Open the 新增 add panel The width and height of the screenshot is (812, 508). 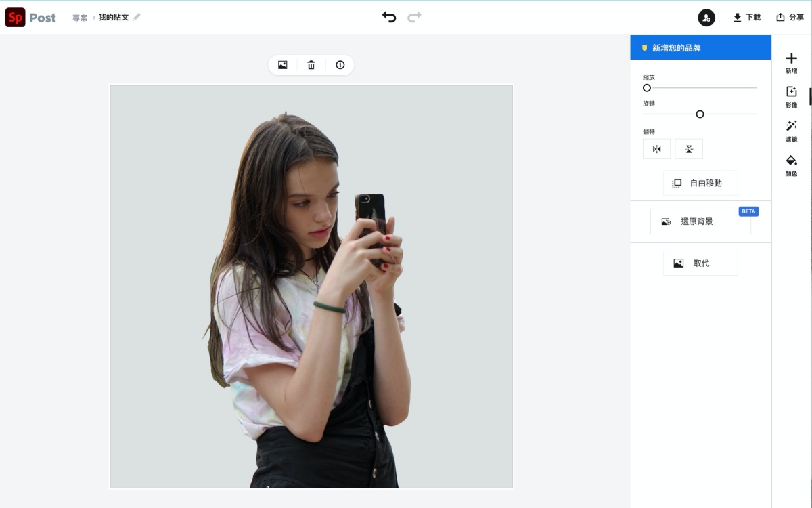click(x=792, y=63)
